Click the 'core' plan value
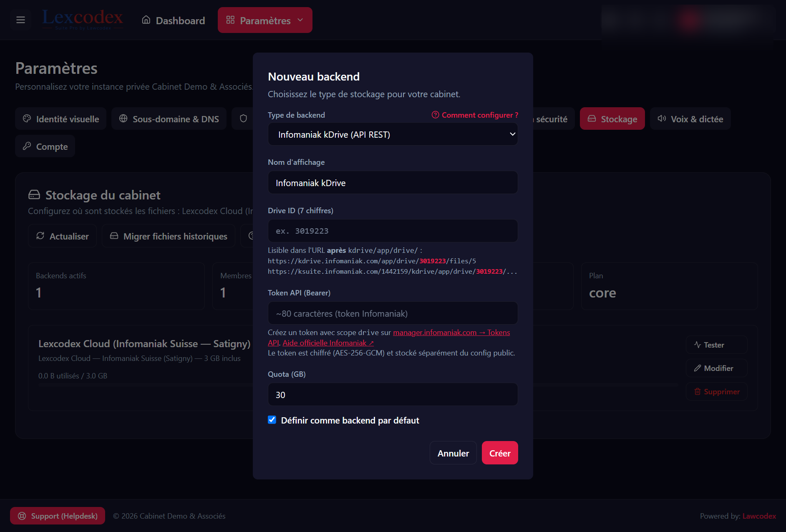 click(602, 293)
